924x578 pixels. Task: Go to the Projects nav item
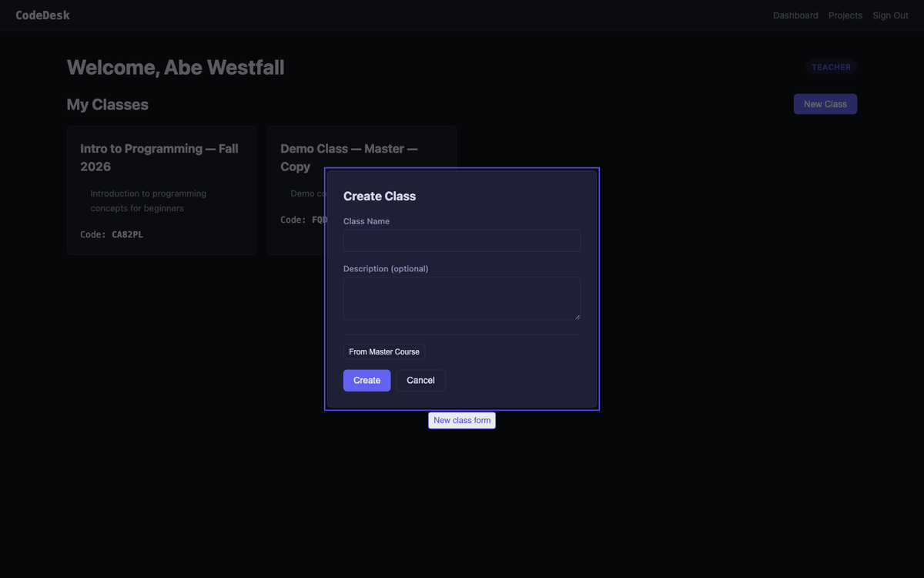(x=845, y=15)
